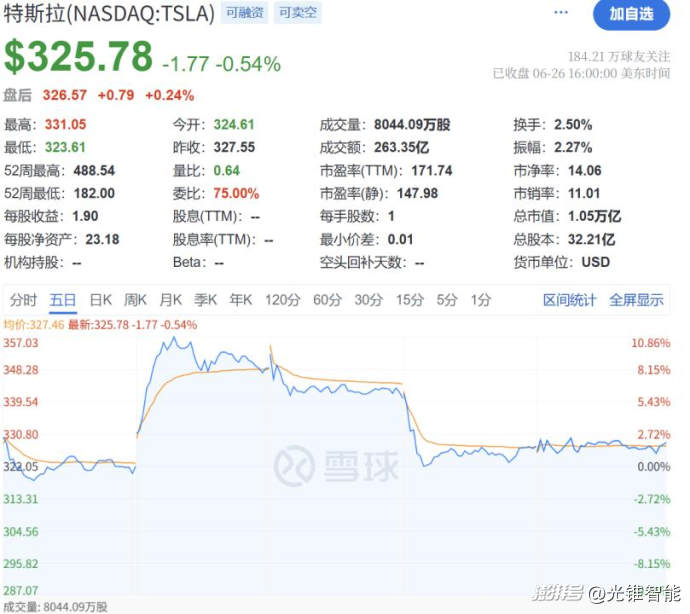The width and height of the screenshot is (690, 614).
Task: Click the 357.03 price axis label
Action: coord(21,343)
